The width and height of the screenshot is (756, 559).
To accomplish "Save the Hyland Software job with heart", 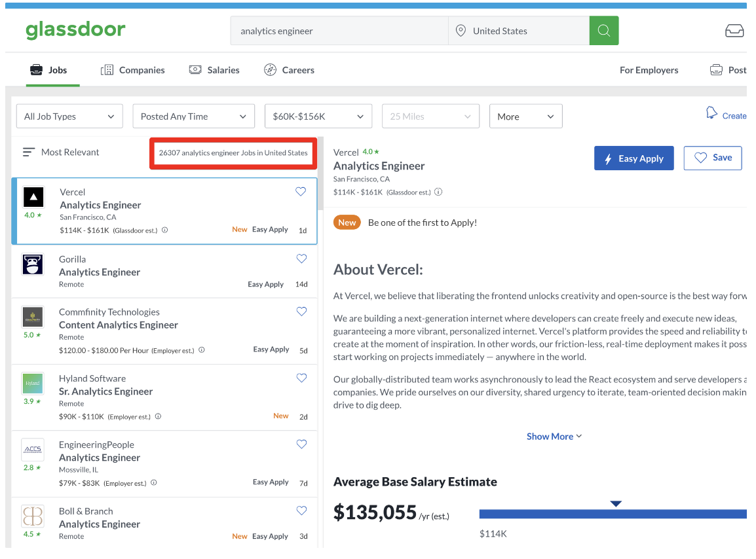I will (301, 378).
